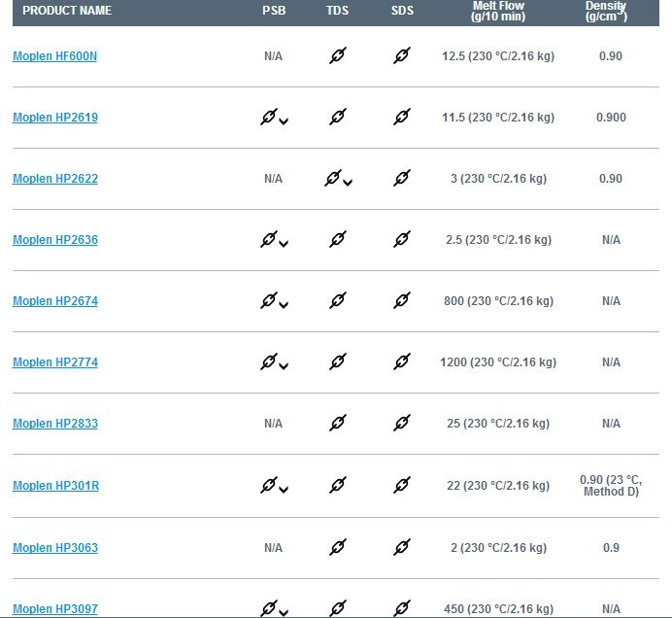Open the Moplen HP3097 product link
This screenshot has width=672, height=618.
[x=55, y=609]
